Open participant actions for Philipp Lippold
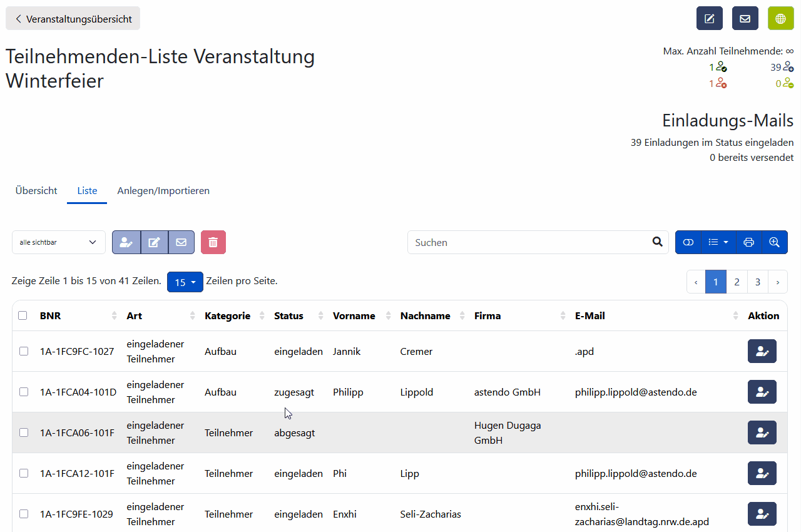 tap(762, 392)
